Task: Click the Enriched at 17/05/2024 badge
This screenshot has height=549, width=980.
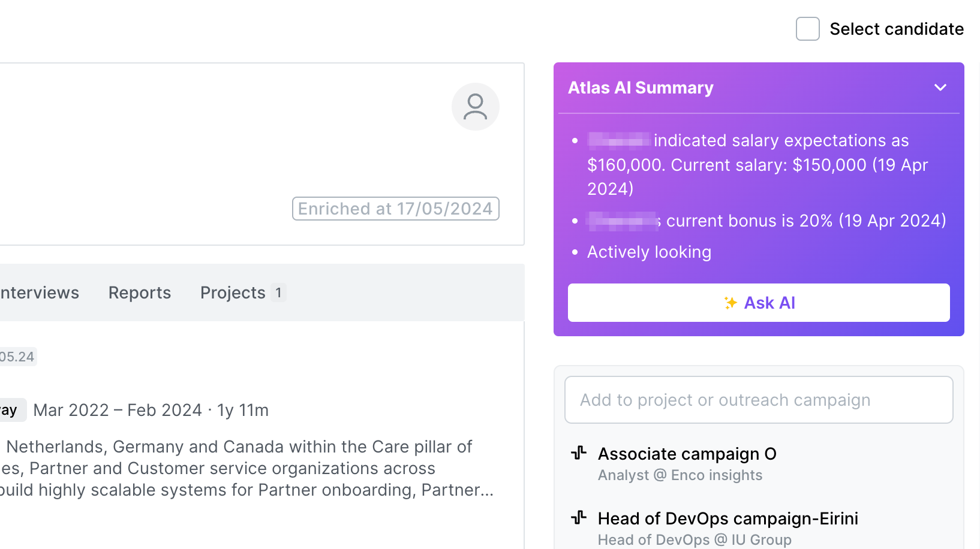Action: tap(395, 209)
